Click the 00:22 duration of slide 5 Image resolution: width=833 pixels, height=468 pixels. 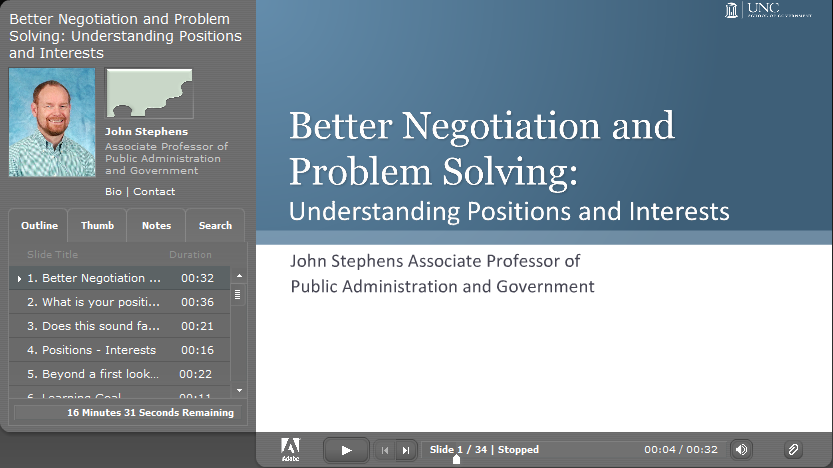click(x=196, y=374)
